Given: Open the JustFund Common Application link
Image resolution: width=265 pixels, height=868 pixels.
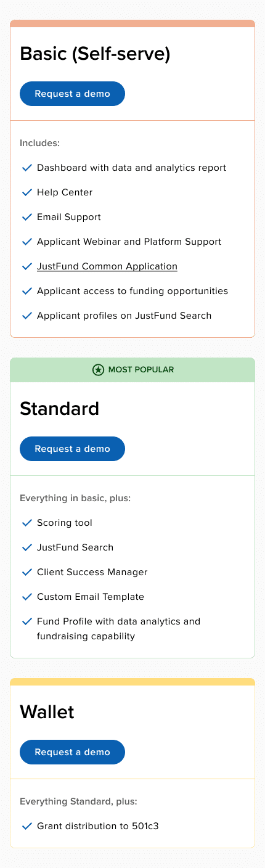Looking at the screenshot, I should [107, 266].
